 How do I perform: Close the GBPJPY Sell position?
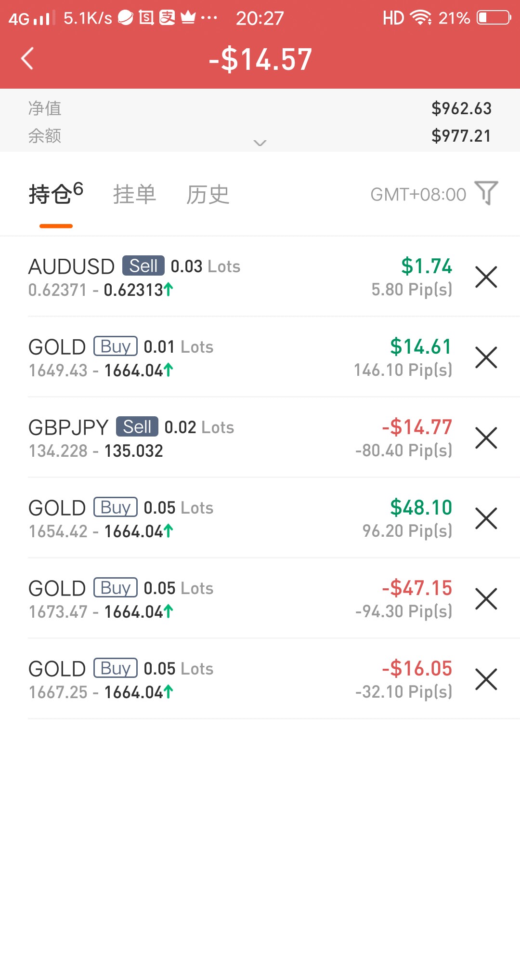coord(486,438)
